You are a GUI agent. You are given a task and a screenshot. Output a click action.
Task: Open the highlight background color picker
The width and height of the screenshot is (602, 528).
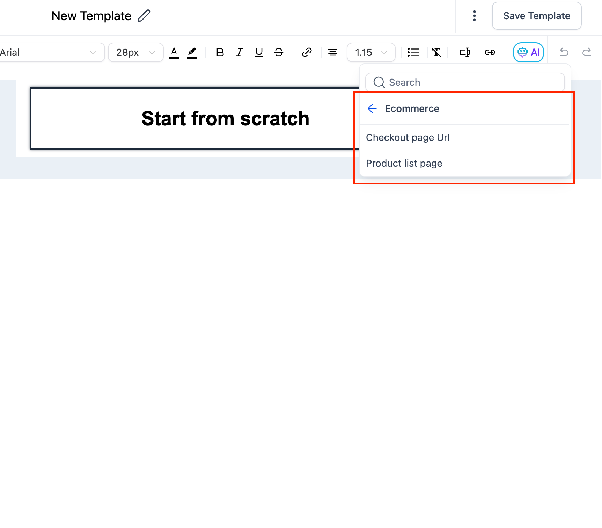coord(192,53)
